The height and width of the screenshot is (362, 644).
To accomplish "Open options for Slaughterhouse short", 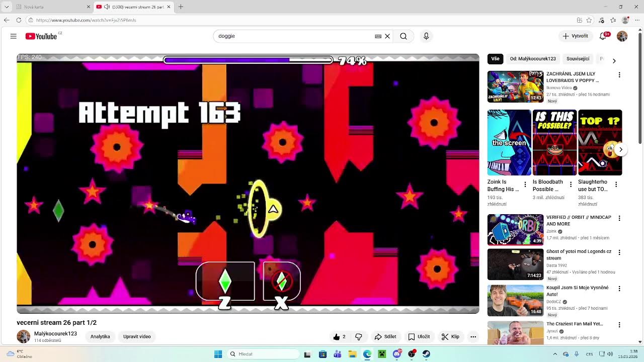I will coord(616,185).
